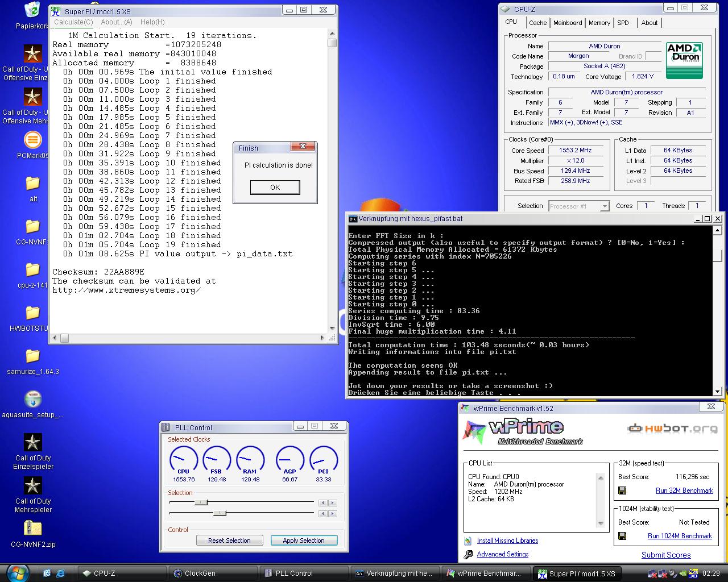
Task: Click OK in the Finish dialog
Action: point(275,188)
